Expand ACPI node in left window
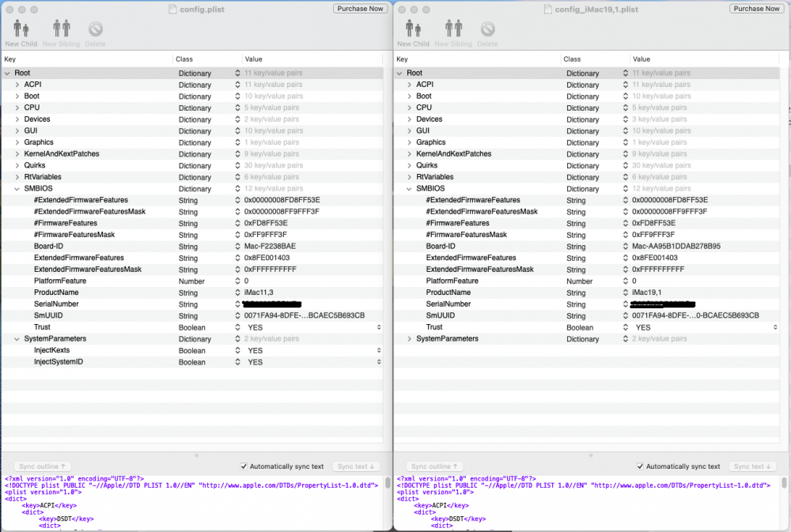This screenshot has width=791, height=532. coord(17,85)
